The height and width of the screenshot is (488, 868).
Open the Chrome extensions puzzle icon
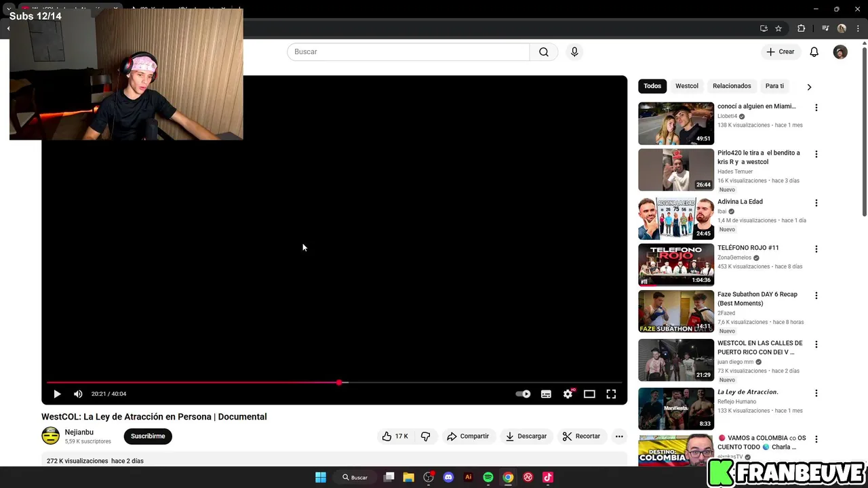point(802,28)
